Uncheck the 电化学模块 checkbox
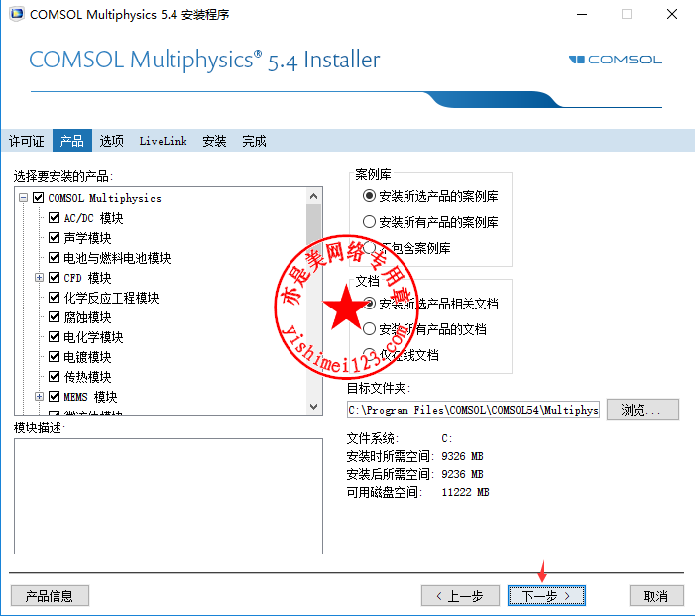Image resolution: width=695 pixels, height=616 pixels. pos(55,337)
